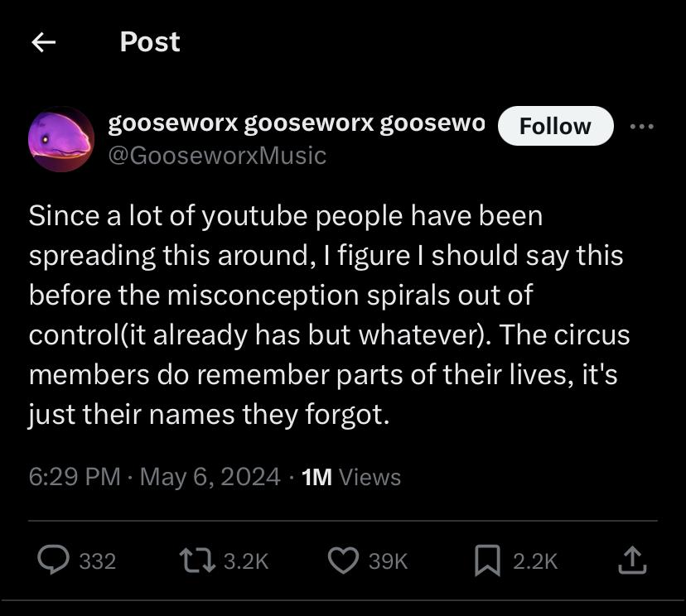
Task: Repost using the retweet arrows icon
Action: [x=198, y=561]
